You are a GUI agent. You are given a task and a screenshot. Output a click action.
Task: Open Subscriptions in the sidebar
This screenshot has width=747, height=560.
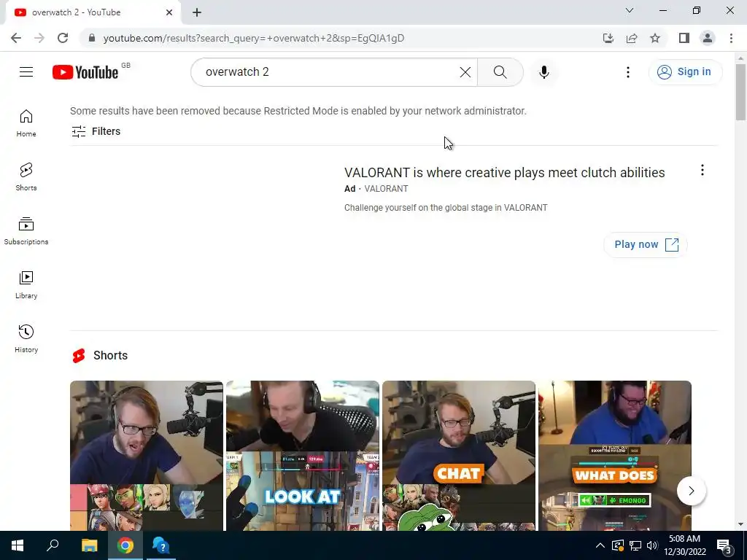pos(26,231)
